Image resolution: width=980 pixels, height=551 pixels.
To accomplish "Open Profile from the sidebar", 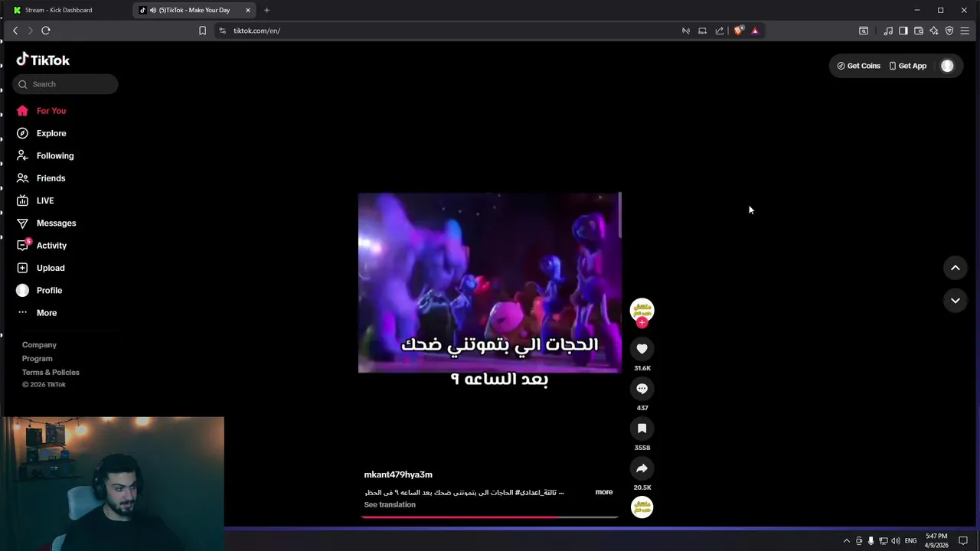I will (40, 290).
